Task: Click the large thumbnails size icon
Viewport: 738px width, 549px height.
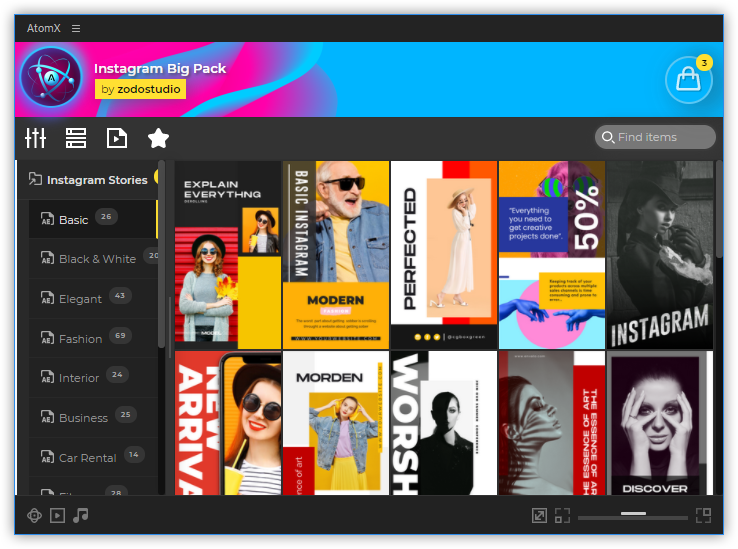Action: pyautogui.click(x=703, y=516)
